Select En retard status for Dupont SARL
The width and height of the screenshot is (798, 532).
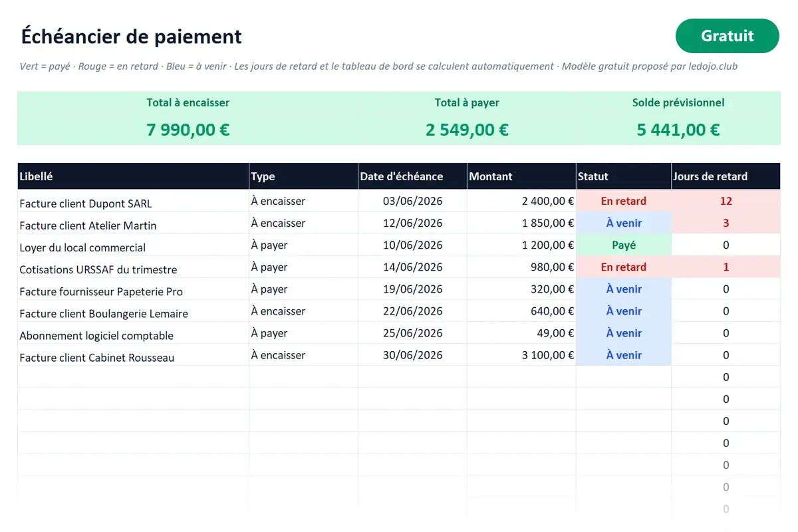[624, 201]
